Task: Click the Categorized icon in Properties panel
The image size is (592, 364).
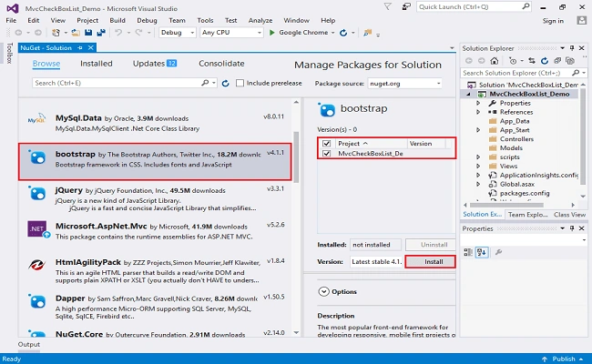Action: coord(468,252)
